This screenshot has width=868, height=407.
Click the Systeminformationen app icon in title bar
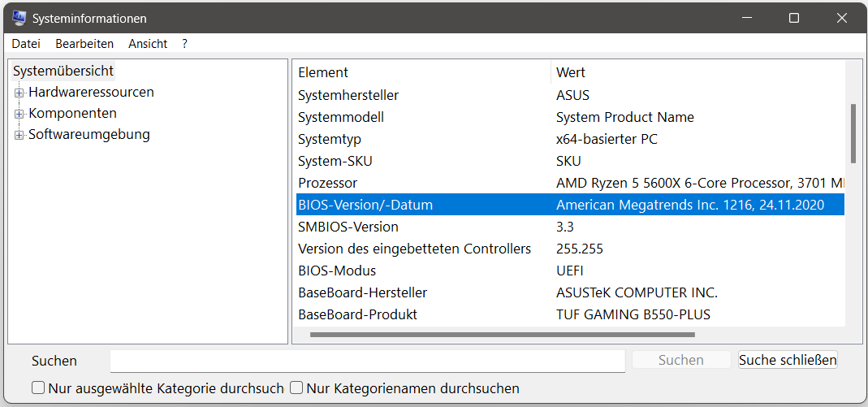[x=18, y=18]
